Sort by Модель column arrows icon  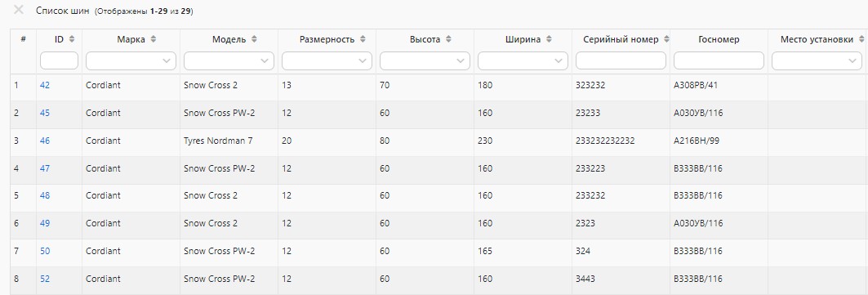tap(254, 39)
